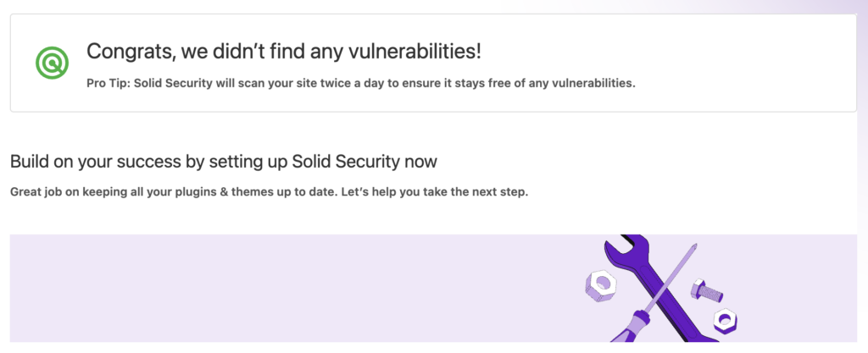Click the hex nut left of the wrench
Screen dimensions: 868x353
(601, 286)
